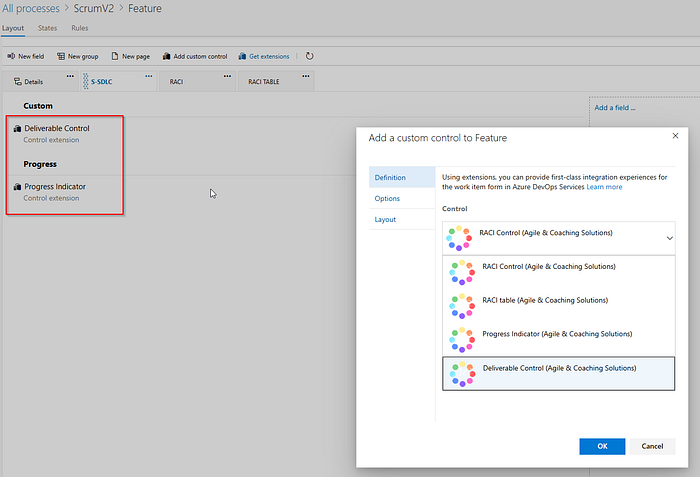Switch to the Layout process tab

click(x=13, y=28)
